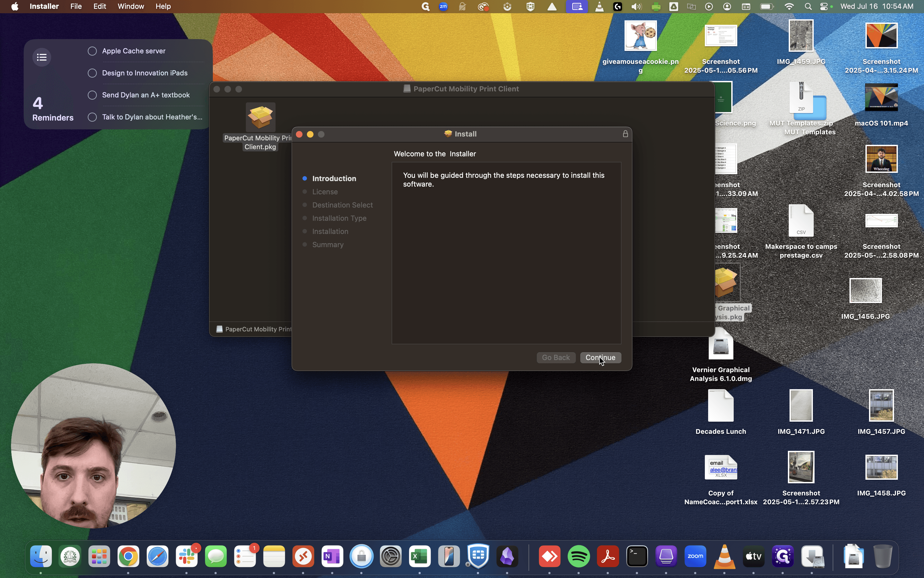Screen dimensions: 924x578
Task: Launch Excel from the Dock
Action: tap(420, 556)
